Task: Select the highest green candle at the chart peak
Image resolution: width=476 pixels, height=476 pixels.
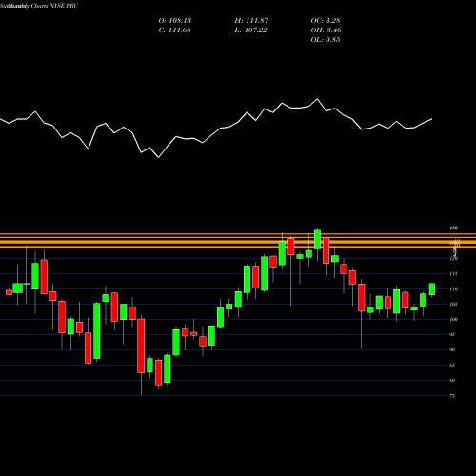Action: pos(317,240)
